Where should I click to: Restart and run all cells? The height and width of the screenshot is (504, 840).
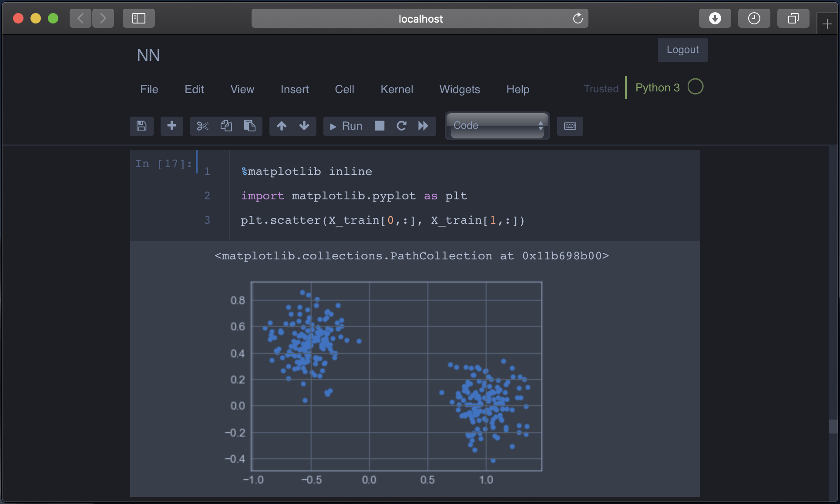[423, 126]
